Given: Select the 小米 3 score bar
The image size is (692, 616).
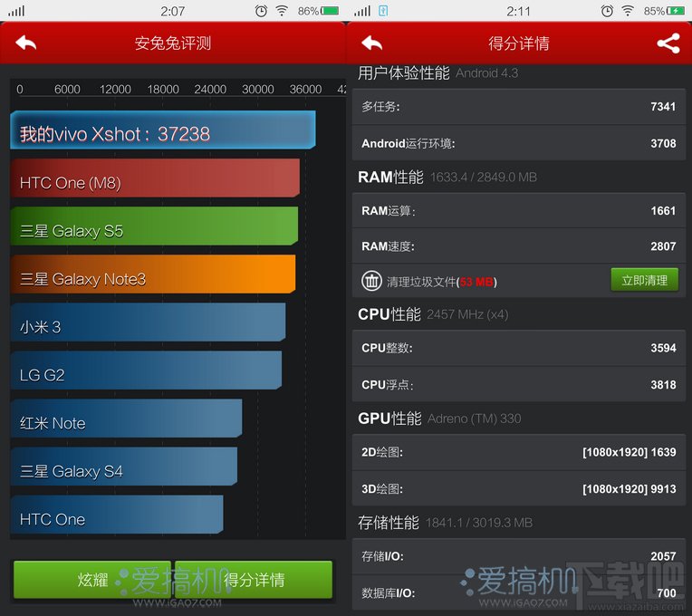Looking at the screenshot, I should coord(148,322).
